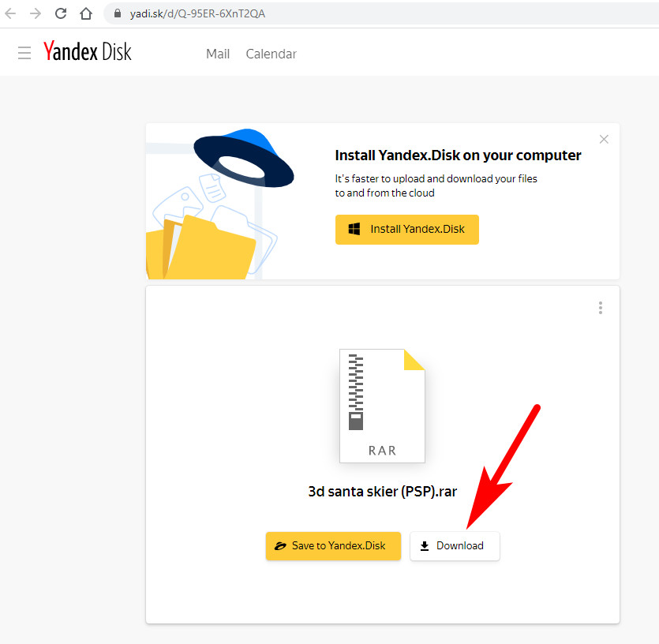Click the browser back arrow
The width and height of the screenshot is (659, 644).
pyautogui.click(x=10, y=13)
